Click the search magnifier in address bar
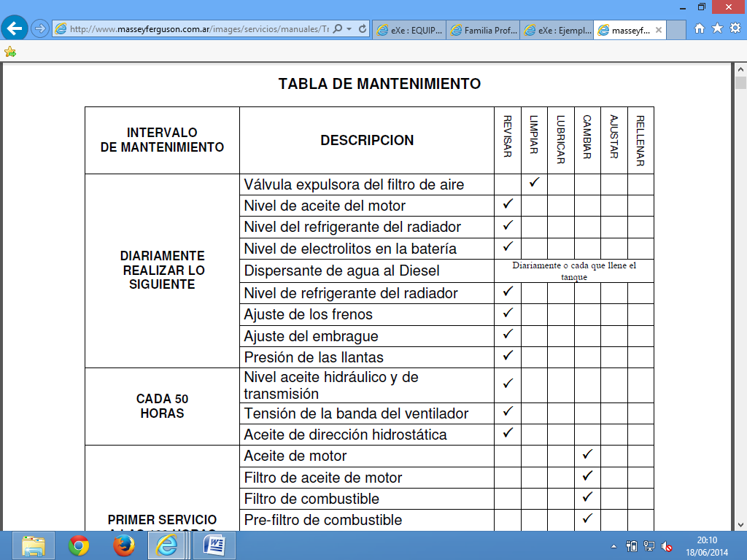Image resolution: width=747 pixels, height=560 pixels. pyautogui.click(x=338, y=29)
